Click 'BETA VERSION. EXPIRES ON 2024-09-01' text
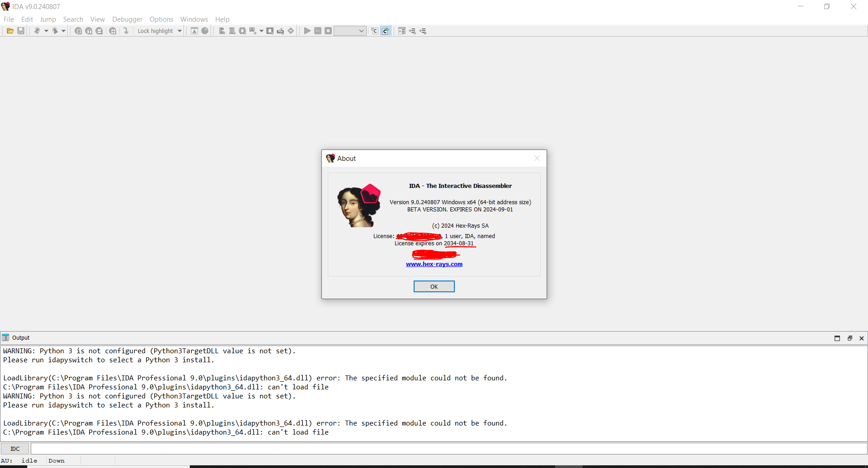 click(460, 209)
